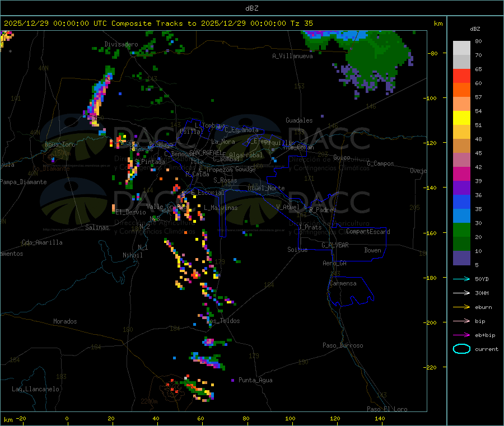Viewport: 504px width, 426px height.
Task: Click the SAN_RAFAEL label on map
Action: tap(205, 152)
